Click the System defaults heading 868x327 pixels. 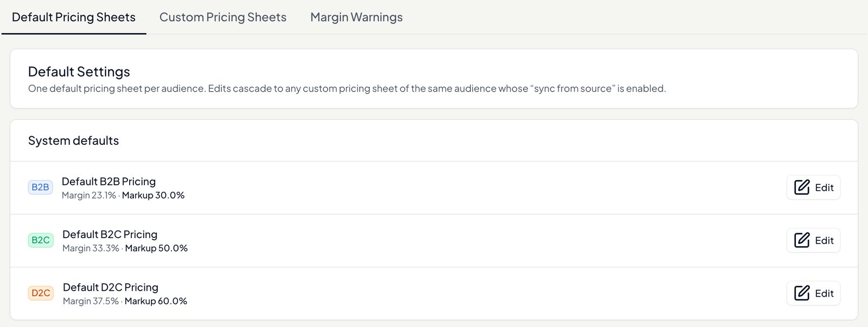(x=73, y=140)
